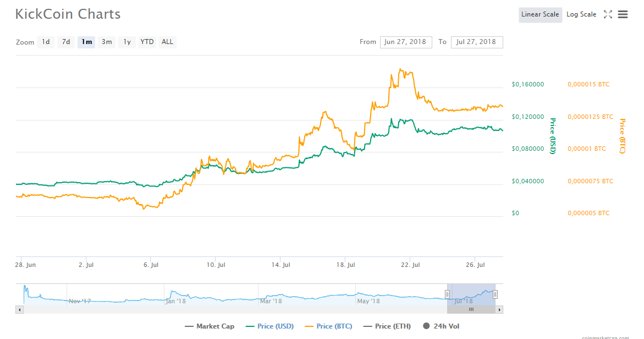Edit the From date field

pos(405,42)
